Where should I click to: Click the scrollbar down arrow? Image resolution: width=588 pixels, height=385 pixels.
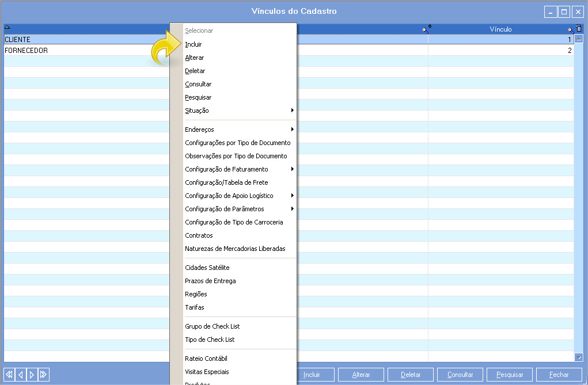pos(579,357)
